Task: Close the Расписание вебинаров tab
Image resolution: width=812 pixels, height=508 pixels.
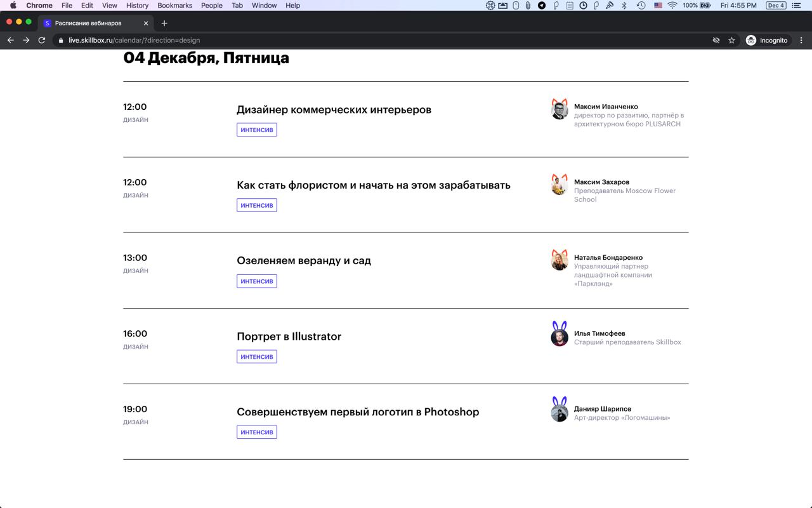Action: coord(146,23)
